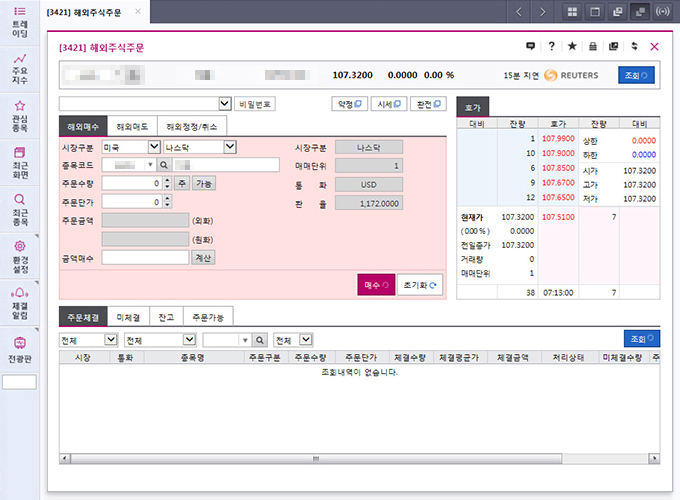The width and height of the screenshot is (680, 500).
Task: Click the search magnifier next to 종목코드
Action: pos(163,165)
